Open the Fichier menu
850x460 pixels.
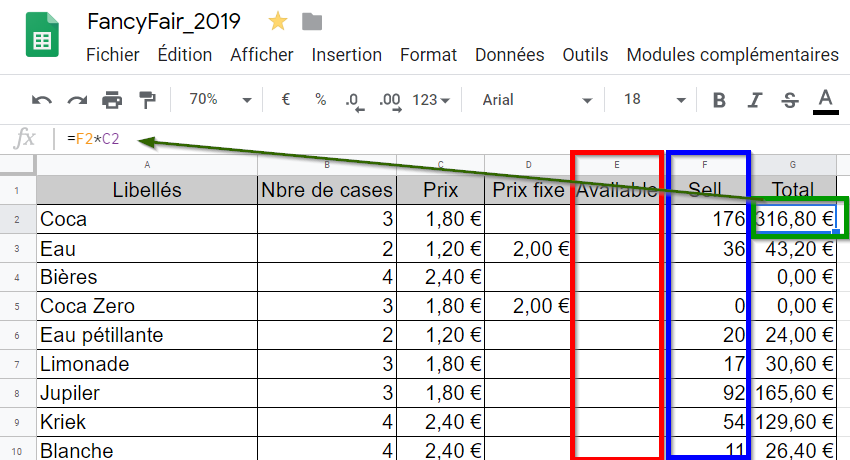[113, 55]
